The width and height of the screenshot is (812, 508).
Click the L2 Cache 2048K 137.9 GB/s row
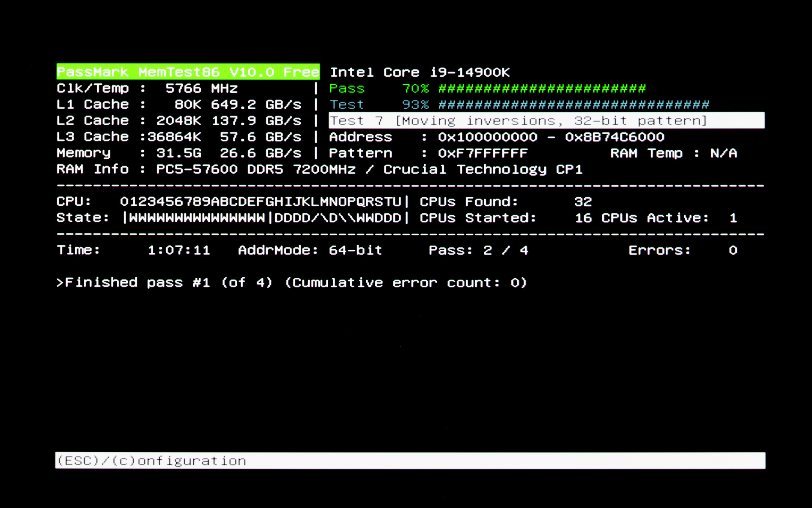click(179, 121)
